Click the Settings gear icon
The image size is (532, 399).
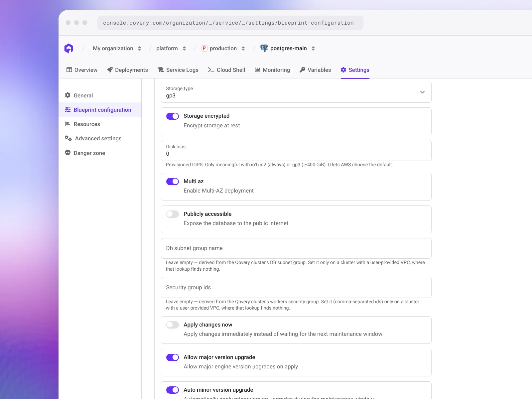click(343, 70)
